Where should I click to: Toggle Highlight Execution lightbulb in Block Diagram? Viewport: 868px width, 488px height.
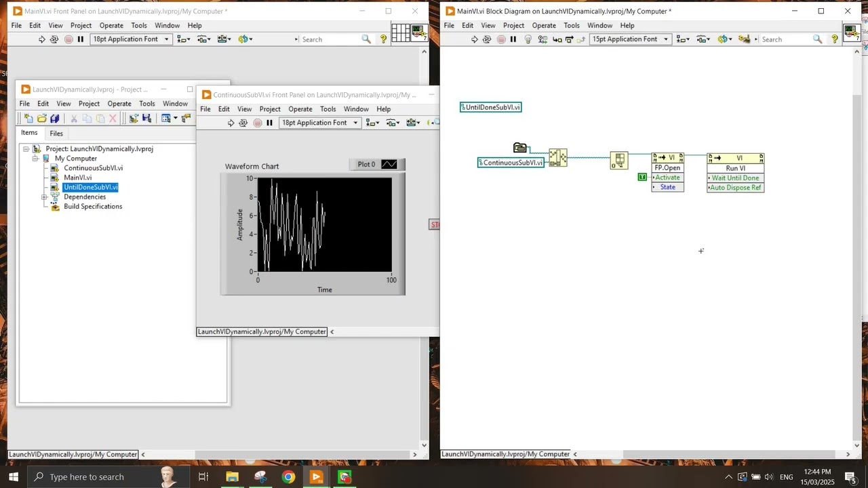tap(529, 39)
